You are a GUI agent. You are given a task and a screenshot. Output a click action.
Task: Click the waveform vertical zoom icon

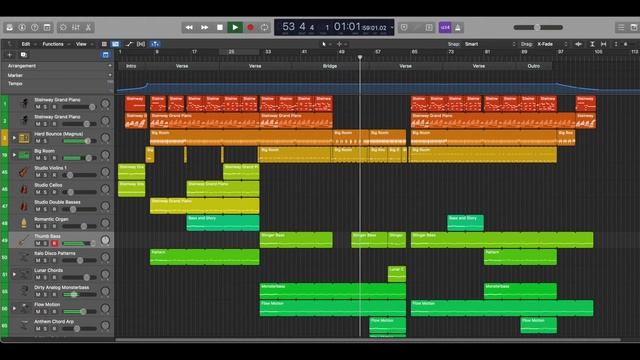pos(579,44)
